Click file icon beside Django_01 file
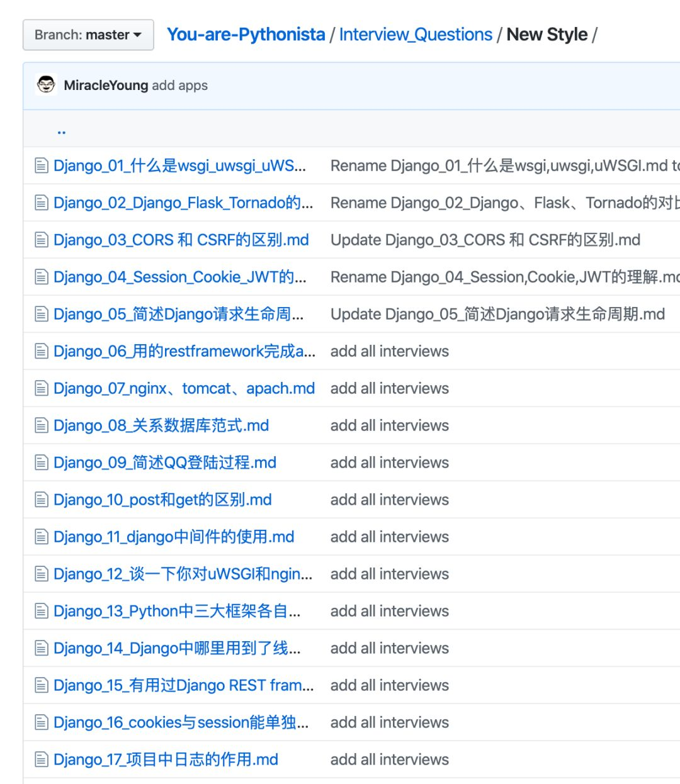The image size is (680, 784). tap(42, 165)
